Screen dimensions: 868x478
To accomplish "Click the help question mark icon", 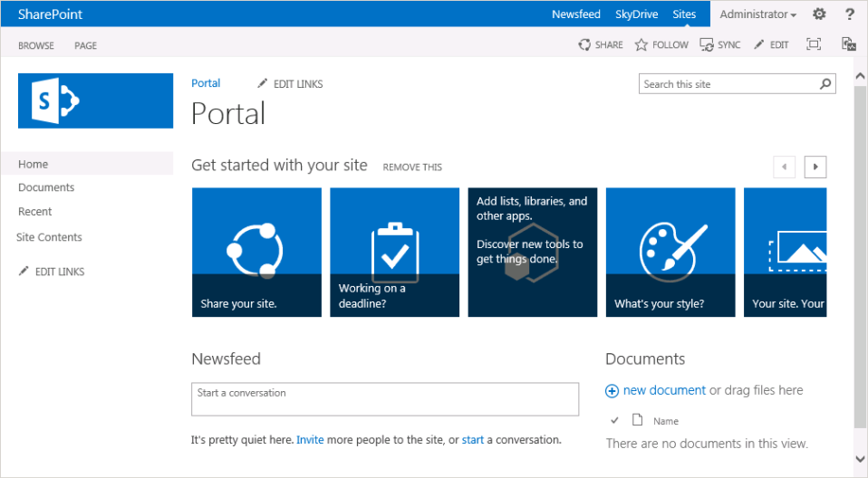I will pos(850,14).
